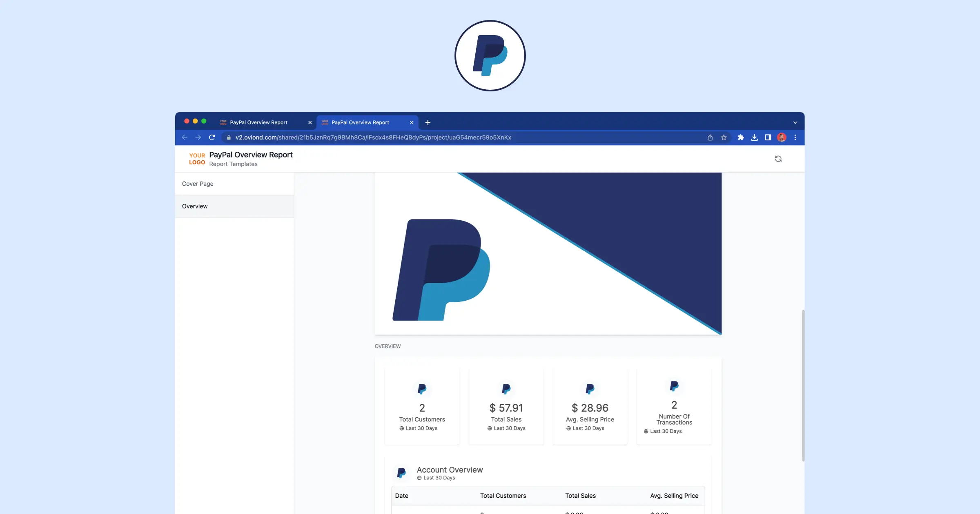Click the $ 28.96 value
Image resolution: width=980 pixels, height=514 pixels.
(x=590, y=408)
